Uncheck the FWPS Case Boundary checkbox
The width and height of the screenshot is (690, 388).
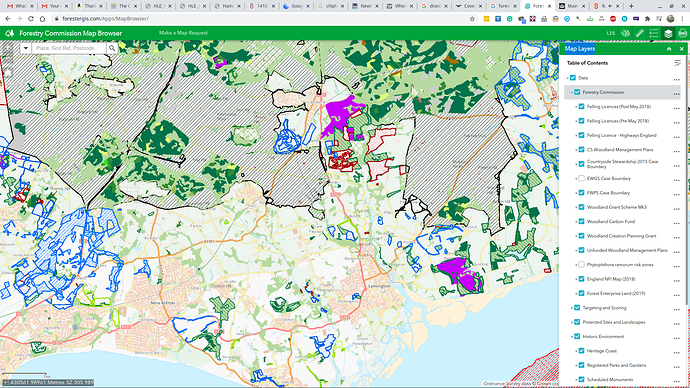point(581,193)
